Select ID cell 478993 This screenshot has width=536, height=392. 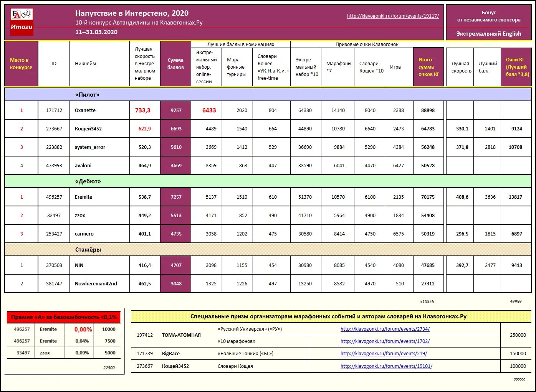click(54, 166)
